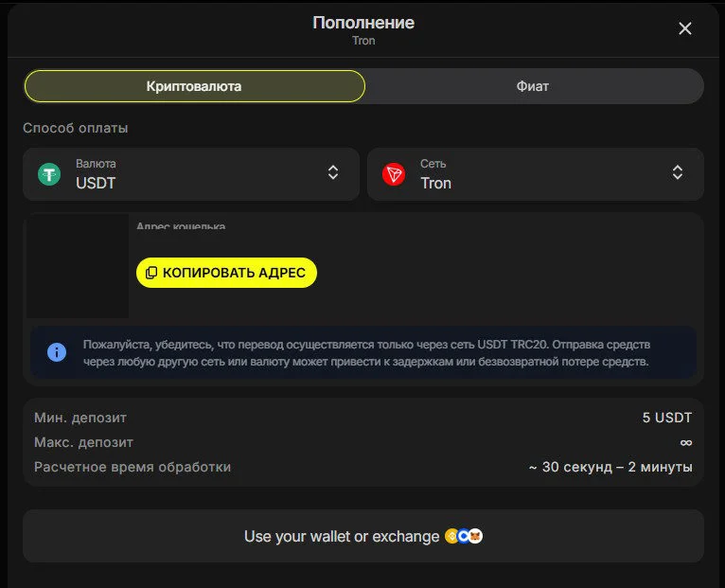Click the MetaMask fox icon
725x588 pixels.
[476, 536]
